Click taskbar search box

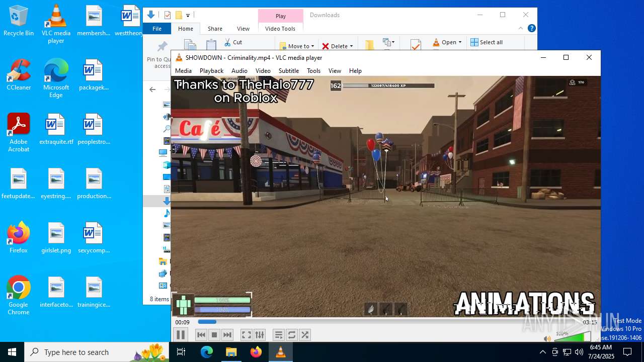[x=97, y=352]
